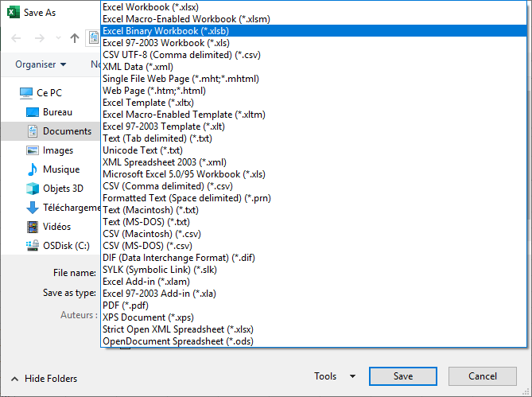Choose XML Data (*.xml) format

click(x=313, y=67)
